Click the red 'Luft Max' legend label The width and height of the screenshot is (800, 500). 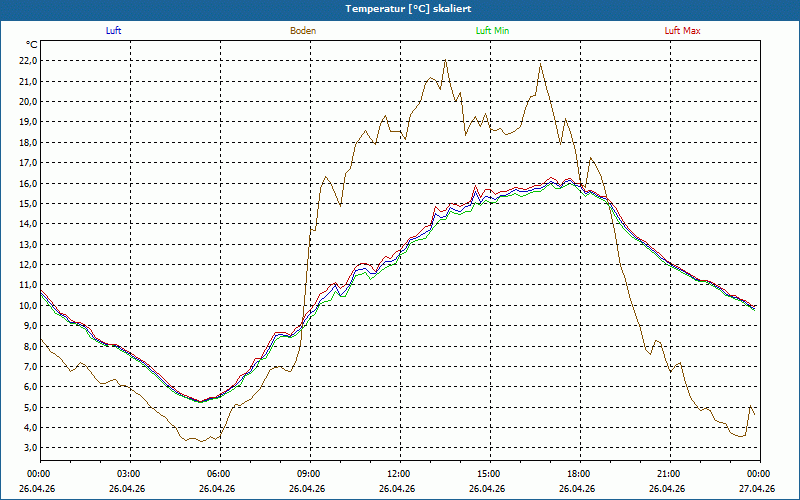(682, 31)
